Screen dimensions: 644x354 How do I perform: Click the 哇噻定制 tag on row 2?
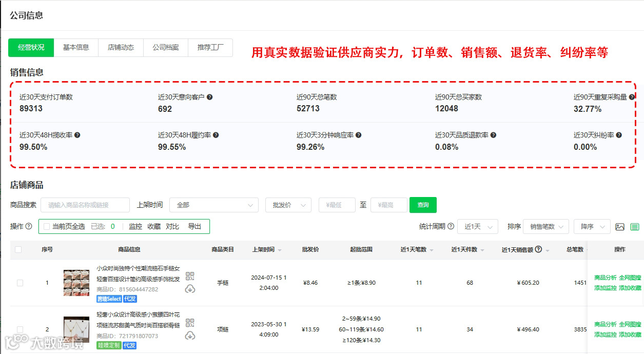109,345
